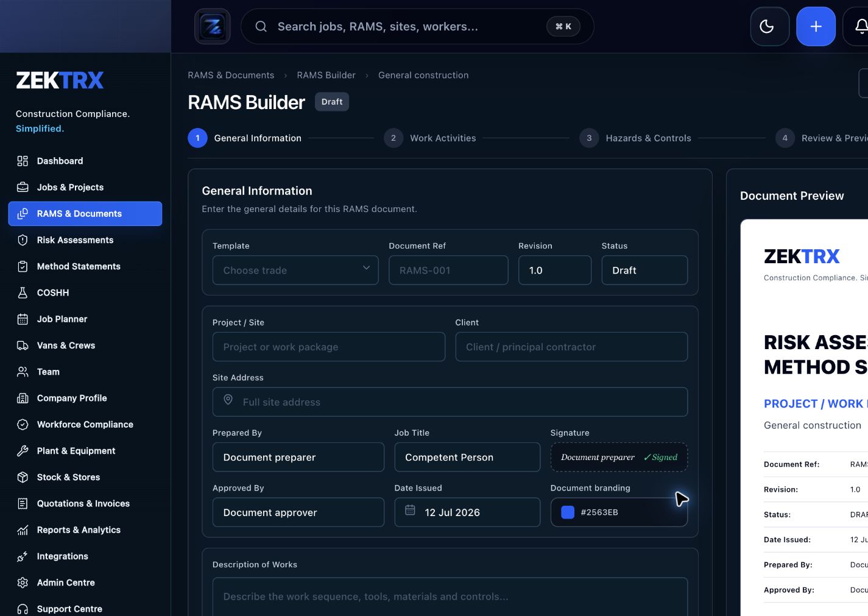Click the Client / principal contractor field
The width and height of the screenshot is (868, 616).
pyautogui.click(x=571, y=347)
